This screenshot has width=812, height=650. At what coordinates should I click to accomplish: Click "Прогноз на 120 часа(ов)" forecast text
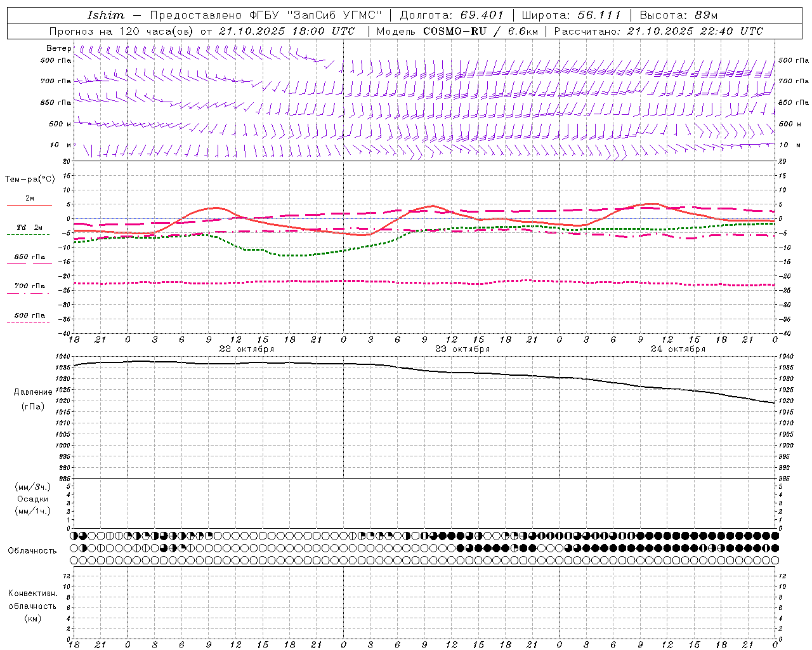pyautogui.click(x=121, y=31)
